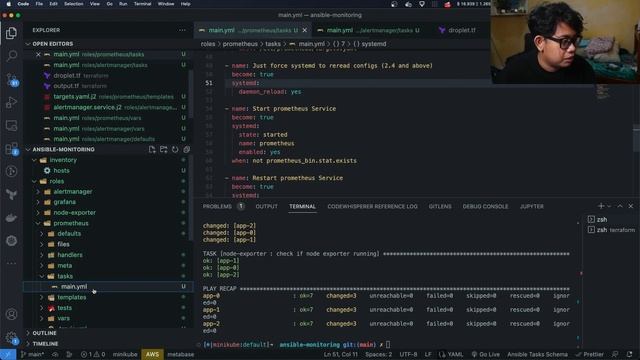Expand the alertmanager folder
Screen dimensions: 640x360
[x=39, y=191]
